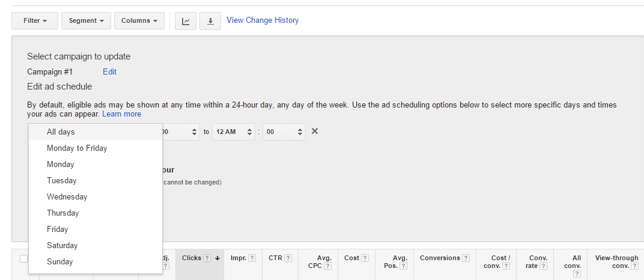Click the CTR column header
Viewport: 644px width, 280px height.
275,258
